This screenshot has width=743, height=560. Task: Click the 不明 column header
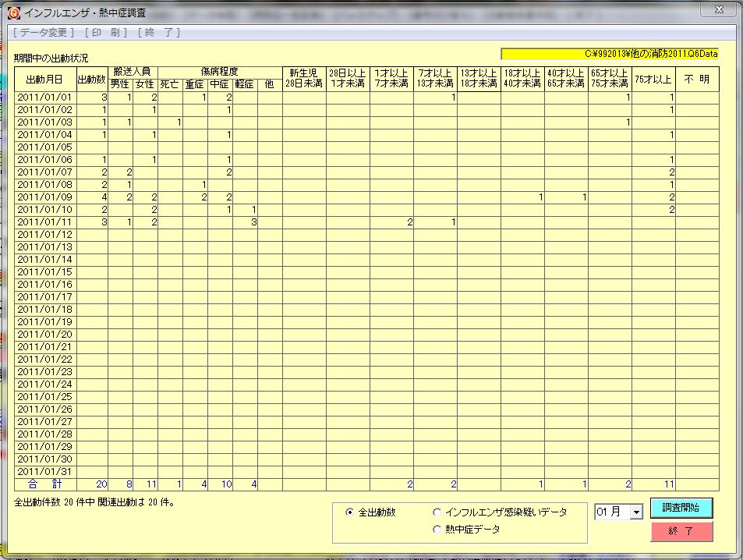click(696, 79)
